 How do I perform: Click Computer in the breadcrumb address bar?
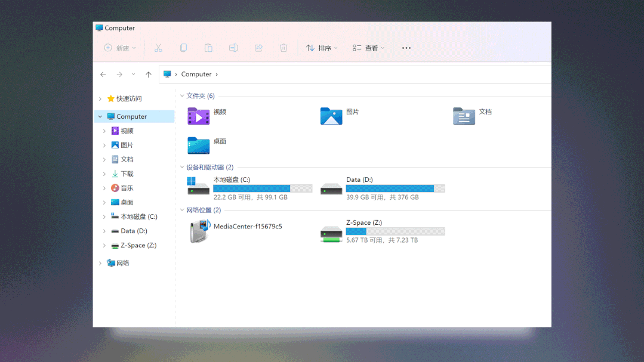pyautogui.click(x=198, y=74)
